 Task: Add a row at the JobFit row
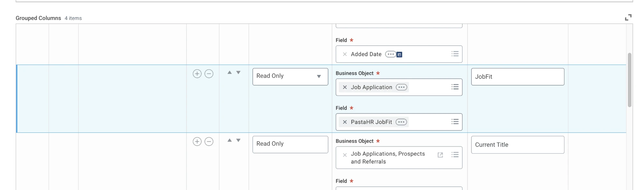pos(197,74)
